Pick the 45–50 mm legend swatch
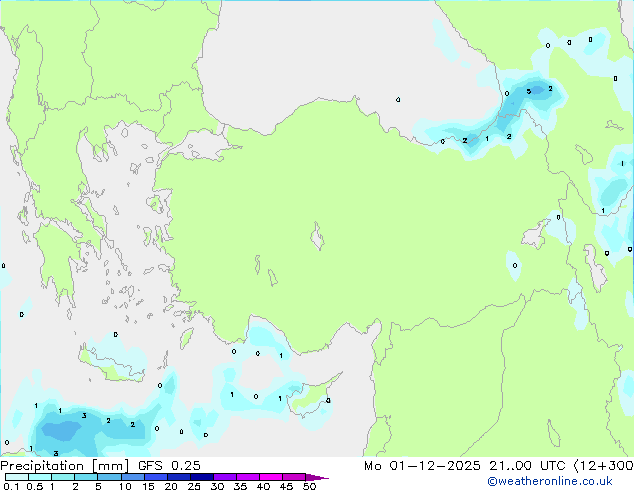This screenshot has height=490, width=634. (x=294, y=477)
